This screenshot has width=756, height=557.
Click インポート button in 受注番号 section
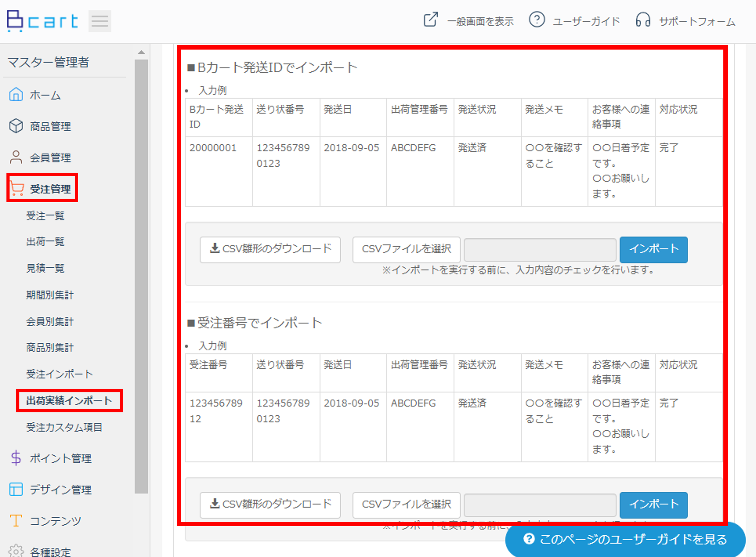click(x=653, y=505)
